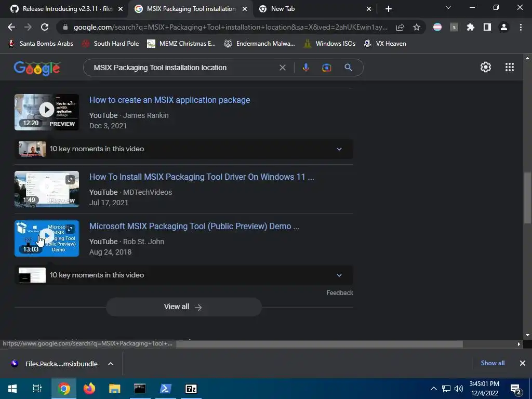532x399 pixels.
Task: Bookmark this page with the star icon
Action: (x=417, y=28)
